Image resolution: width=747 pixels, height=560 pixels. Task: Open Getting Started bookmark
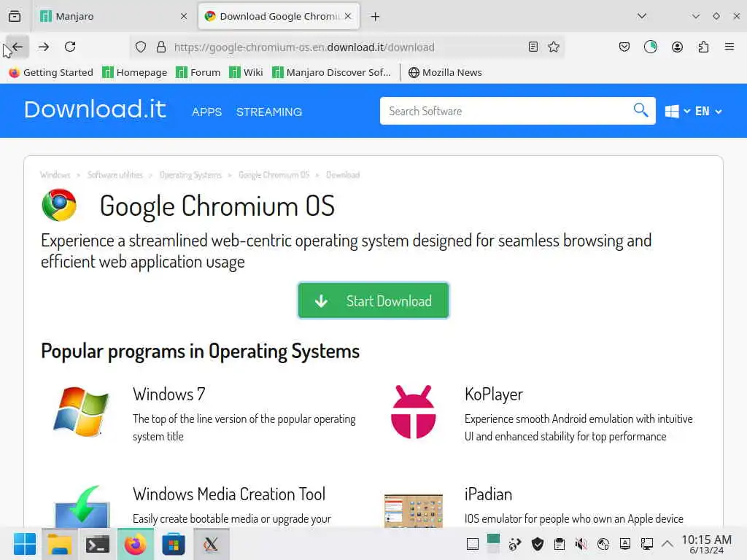[x=51, y=72]
